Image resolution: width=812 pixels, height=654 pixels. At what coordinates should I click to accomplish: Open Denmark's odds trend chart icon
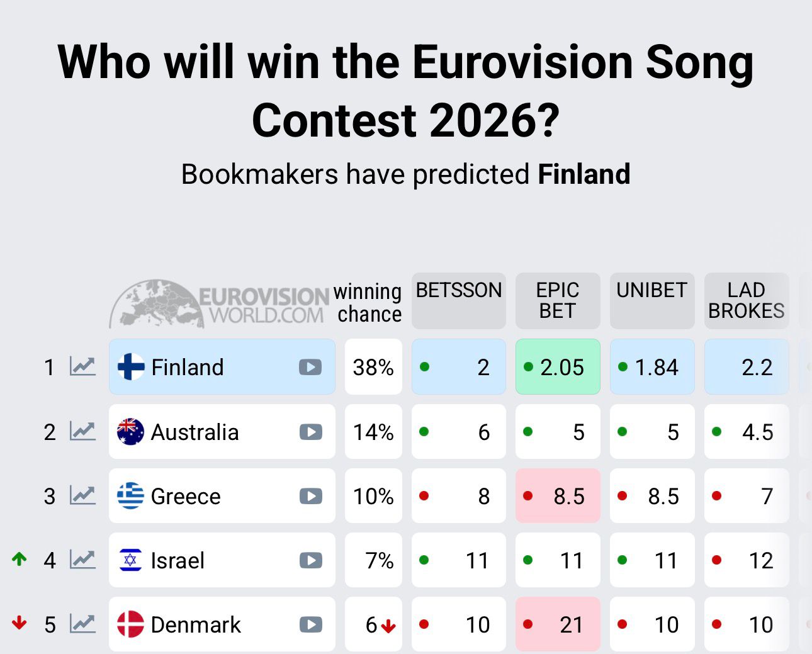click(82, 624)
